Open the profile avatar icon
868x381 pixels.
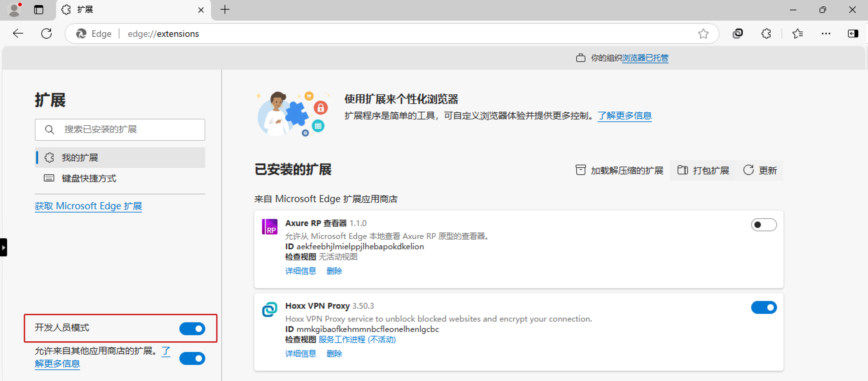pyautogui.click(x=14, y=9)
